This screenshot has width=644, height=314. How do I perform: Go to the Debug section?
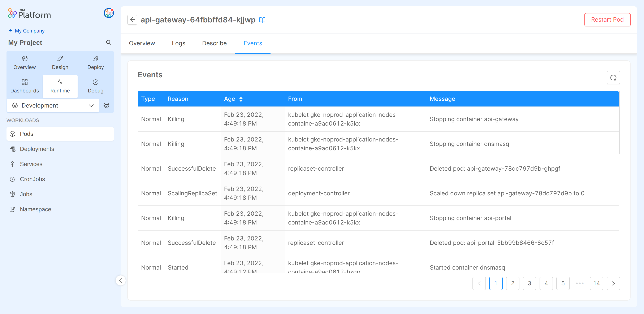(x=95, y=86)
